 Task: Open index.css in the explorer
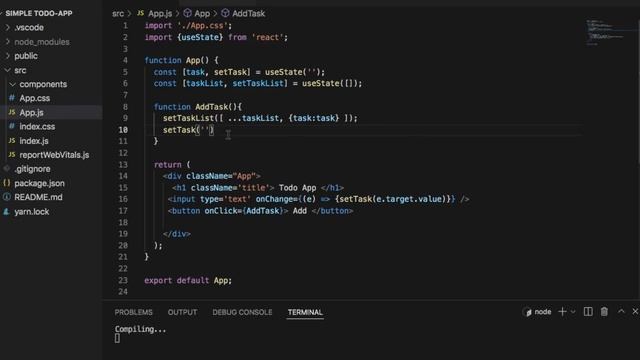37,127
